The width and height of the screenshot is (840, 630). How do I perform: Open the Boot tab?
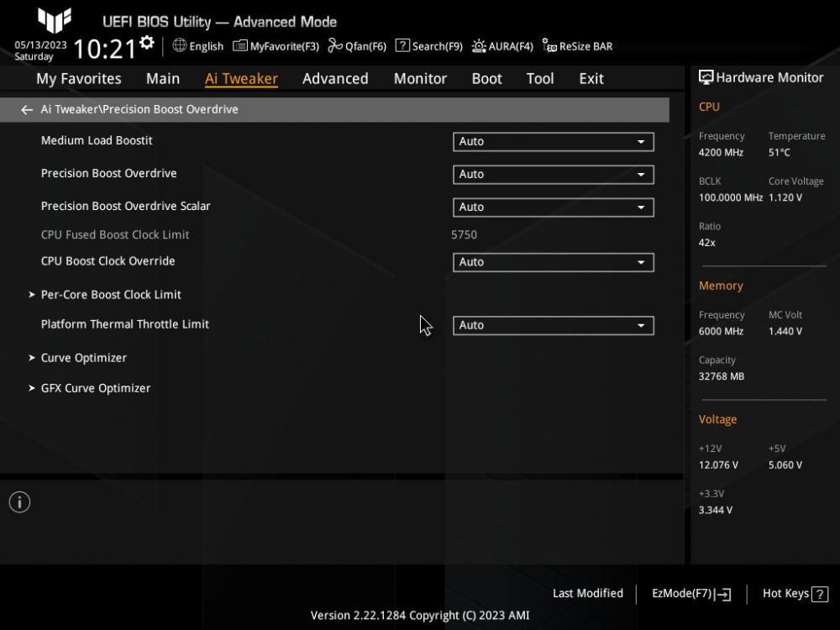486,79
